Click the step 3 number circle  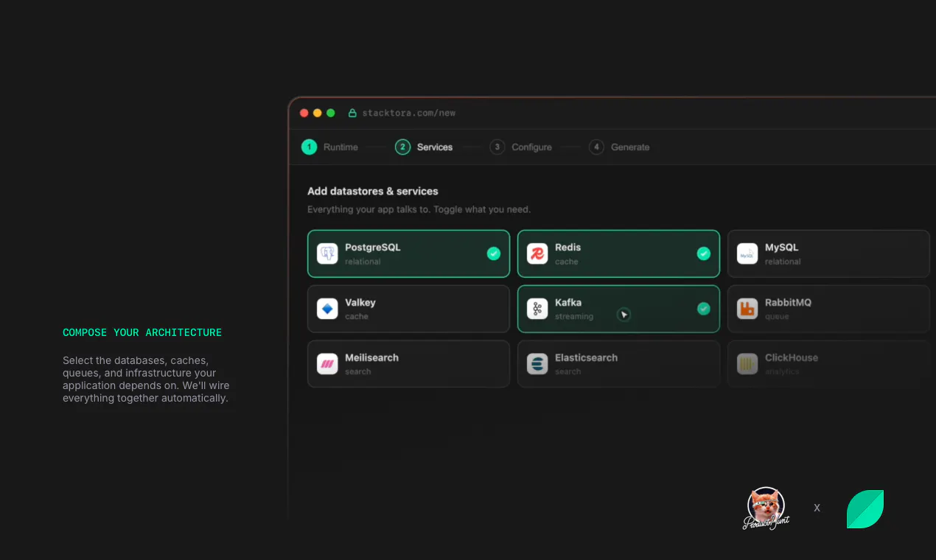pyautogui.click(x=497, y=147)
